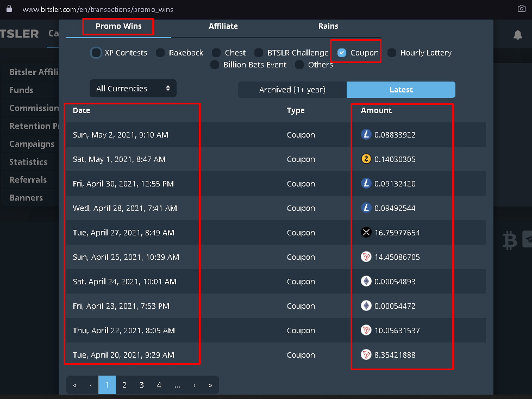Enable the Rakeback filter checkbox
Viewport: 532px width, 399px height.
point(160,53)
